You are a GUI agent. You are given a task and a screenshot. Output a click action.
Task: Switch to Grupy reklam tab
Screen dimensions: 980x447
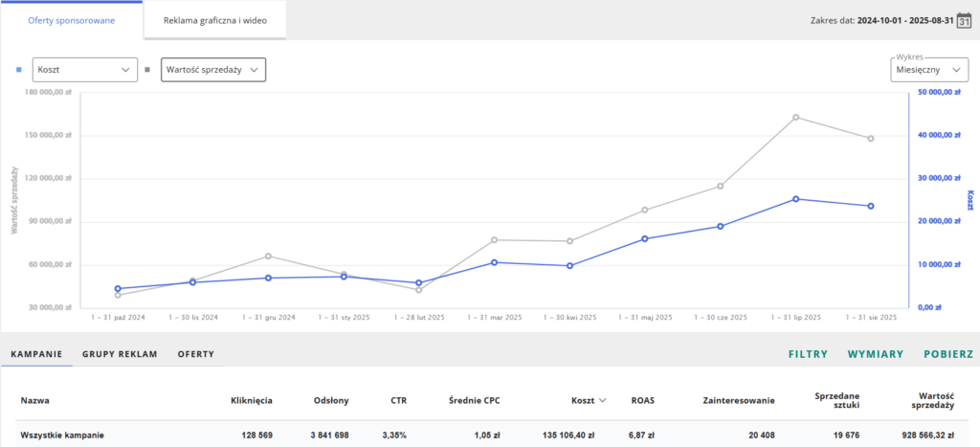pos(120,354)
